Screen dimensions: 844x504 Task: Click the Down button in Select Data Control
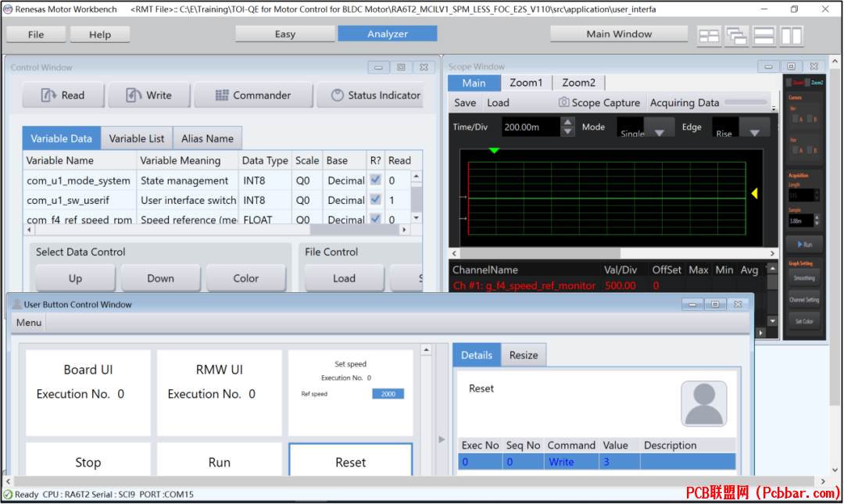pos(160,278)
